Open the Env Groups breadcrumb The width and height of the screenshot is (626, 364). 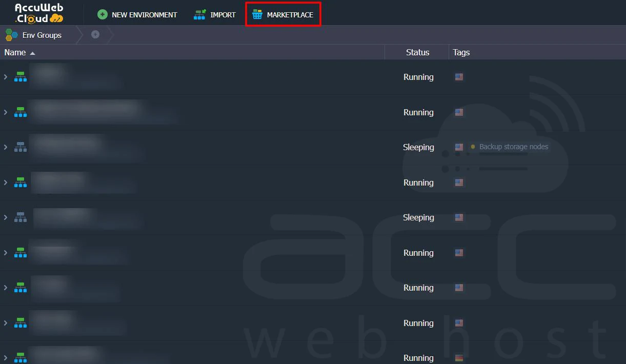(42, 35)
